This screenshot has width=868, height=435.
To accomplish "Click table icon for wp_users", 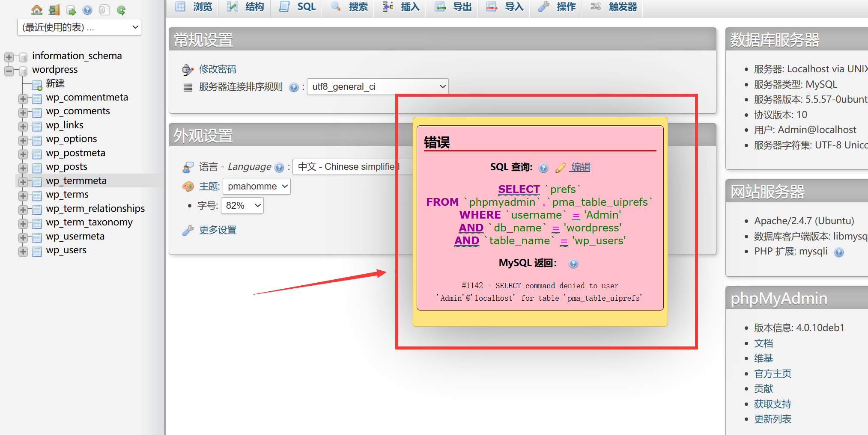I will pos(37,251).
